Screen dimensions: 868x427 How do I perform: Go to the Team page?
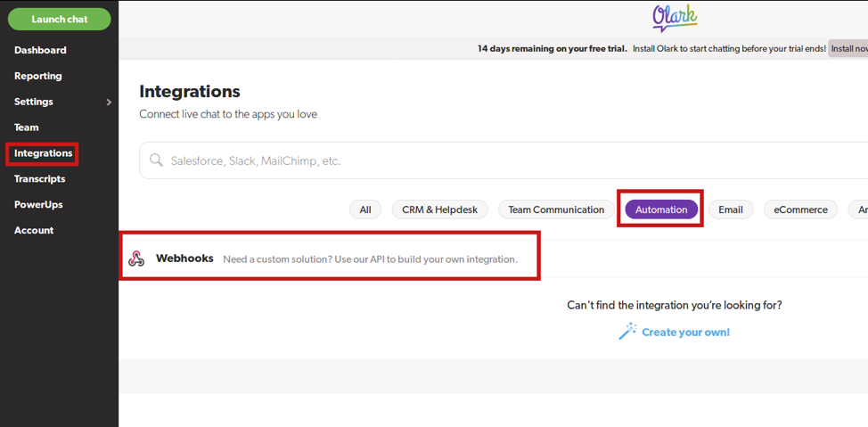click(x=27, y=127)
